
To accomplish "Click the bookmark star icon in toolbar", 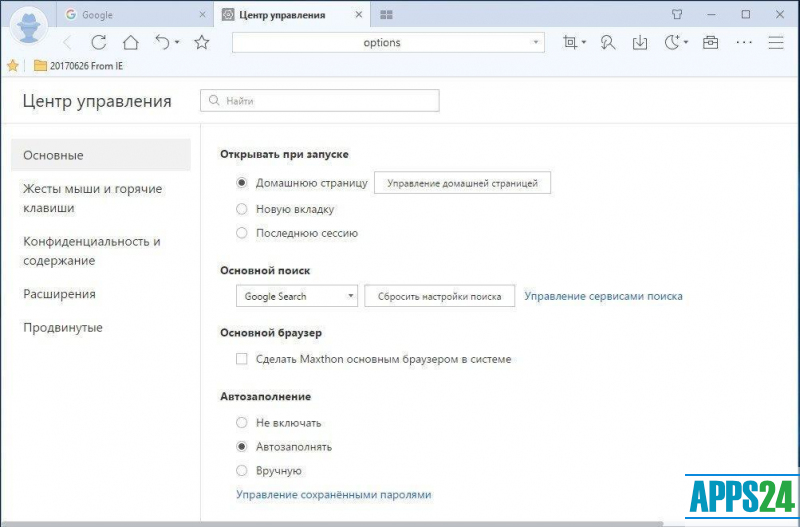I will pyautogui.click(x=202, y=42).
